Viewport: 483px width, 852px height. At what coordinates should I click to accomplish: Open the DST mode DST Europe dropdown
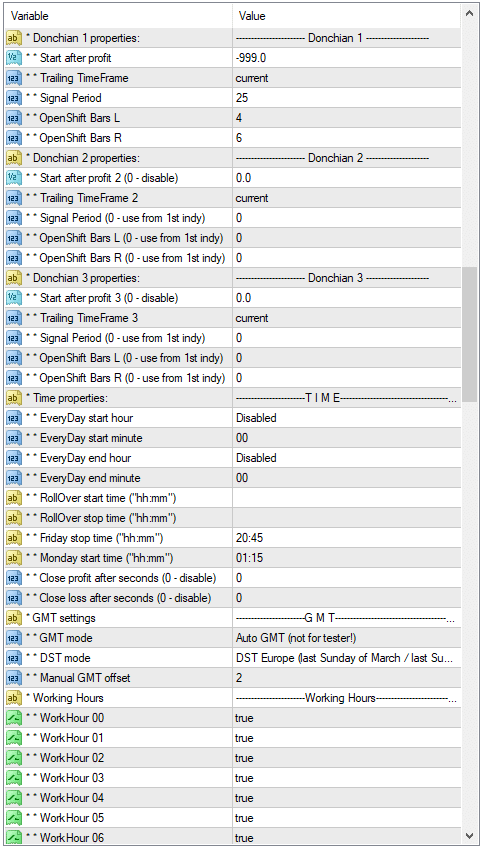pos(347,659)
